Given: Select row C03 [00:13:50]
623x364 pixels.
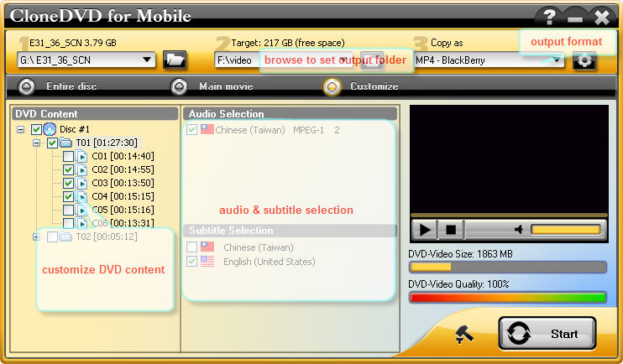Looking at the screenshot, I should click(123, 183).
